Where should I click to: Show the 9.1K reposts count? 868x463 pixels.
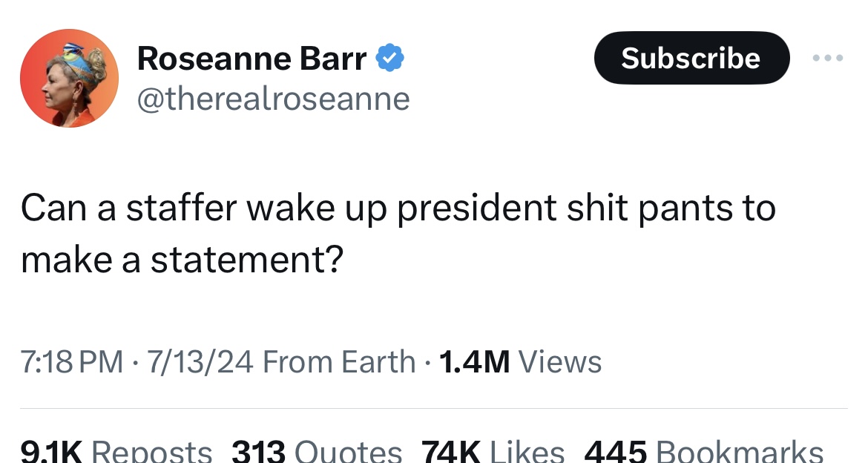coord(51,451)
